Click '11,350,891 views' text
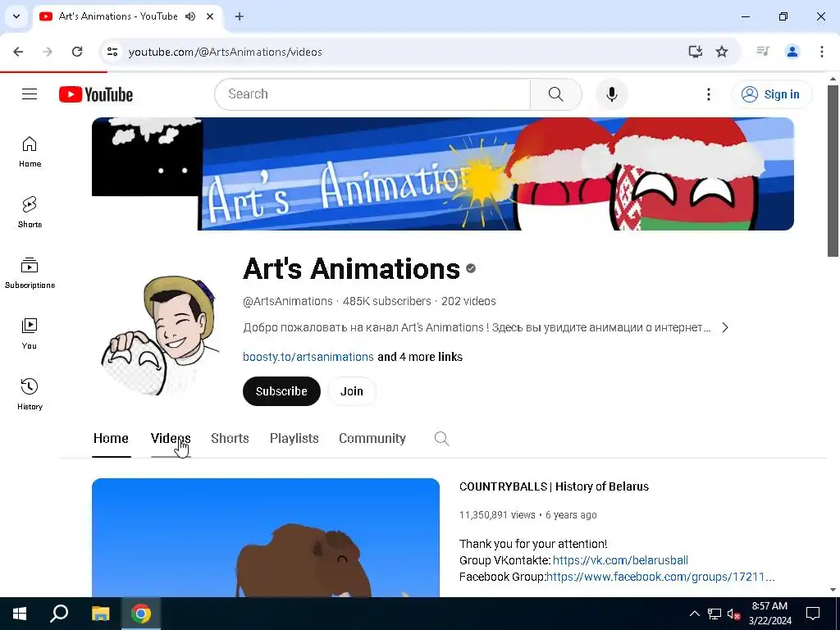 click(497, 515)
